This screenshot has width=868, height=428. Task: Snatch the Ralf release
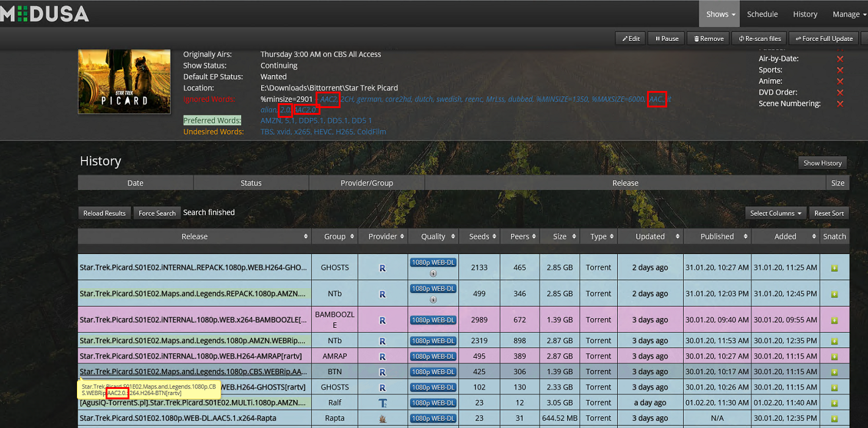tap(834, 403)
